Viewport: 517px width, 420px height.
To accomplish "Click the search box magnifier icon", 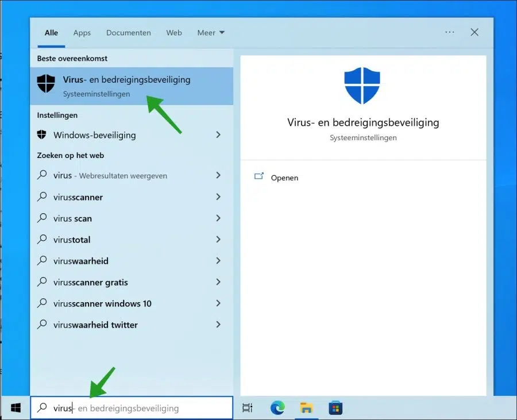I will (x=42, y=408).
